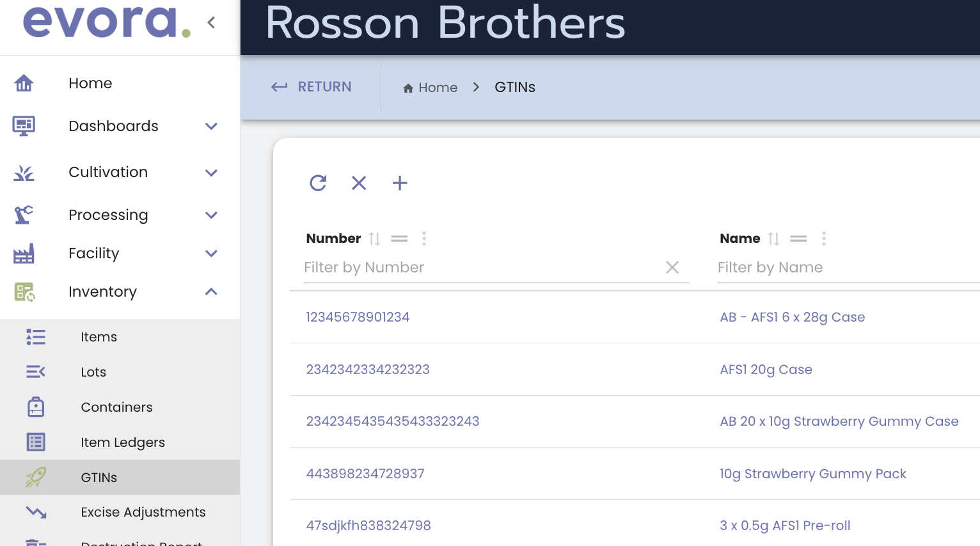Click the Inventory icon in sidebar
This screenshot has height=546, width=980.
24,292
